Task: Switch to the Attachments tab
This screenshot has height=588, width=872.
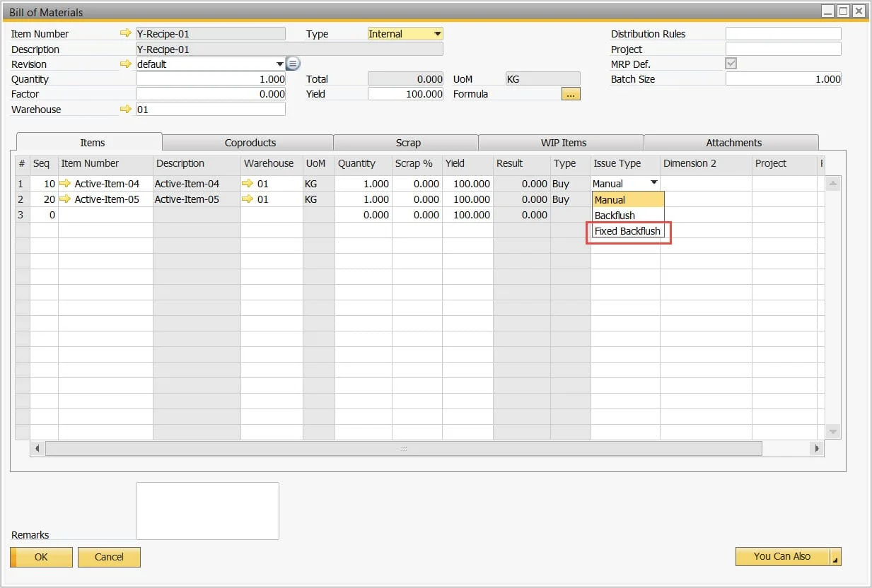Action: point(733,143)
